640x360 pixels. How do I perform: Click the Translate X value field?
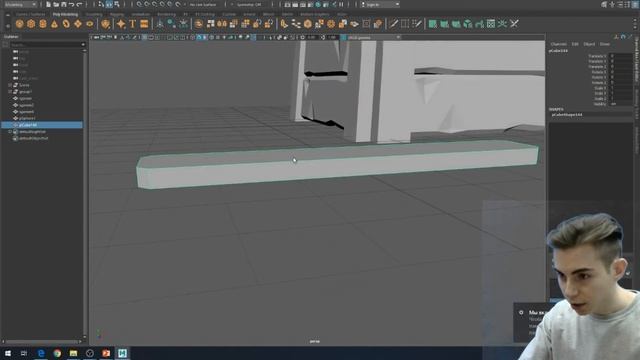tap(621, 56)
